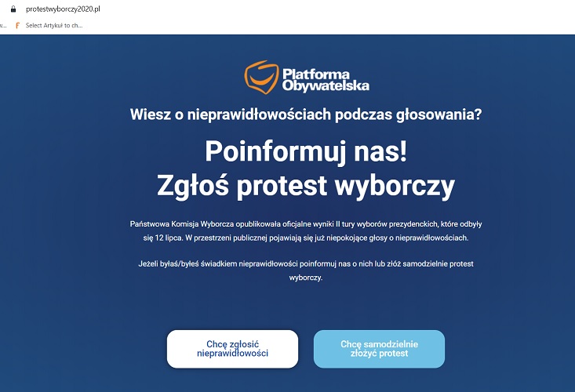Select the protestwyborczy2020.pl address text
The height and width of the screenshot is (392, 575).
click(x=63, y=9)
